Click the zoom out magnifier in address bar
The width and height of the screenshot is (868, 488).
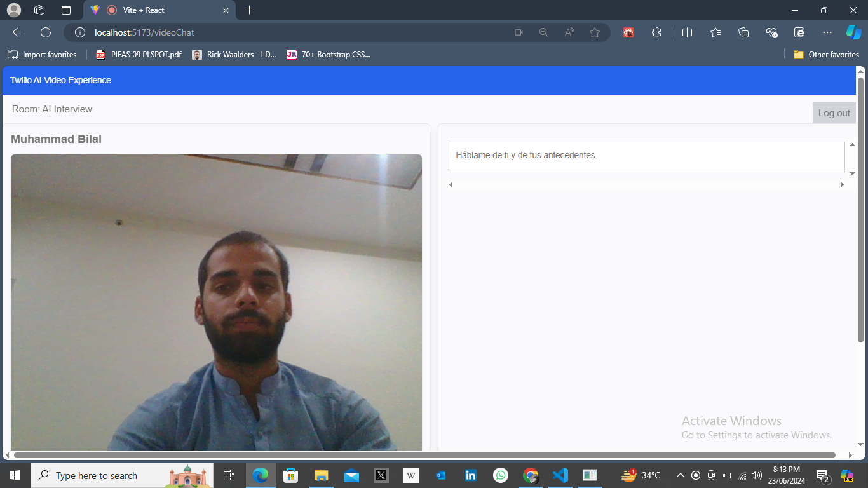point(543,32)
